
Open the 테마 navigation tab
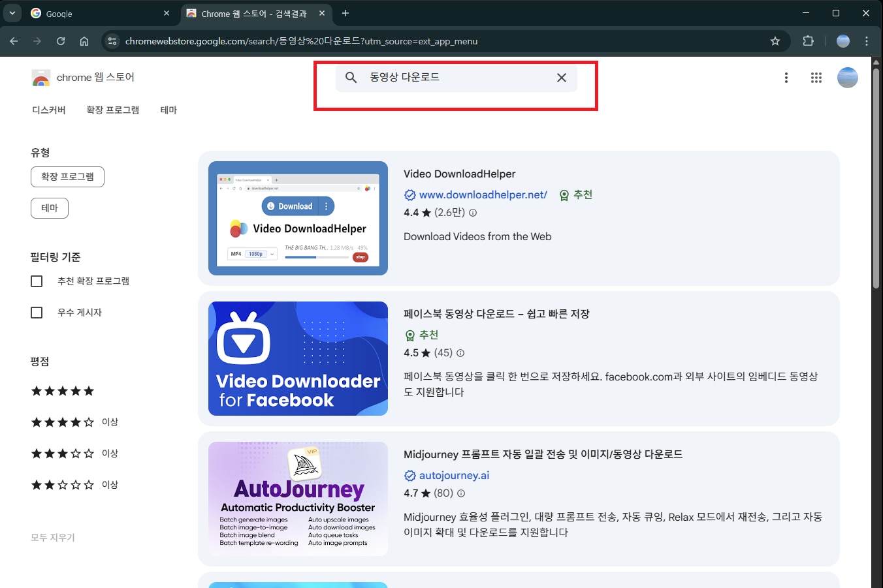coord(169,110)
